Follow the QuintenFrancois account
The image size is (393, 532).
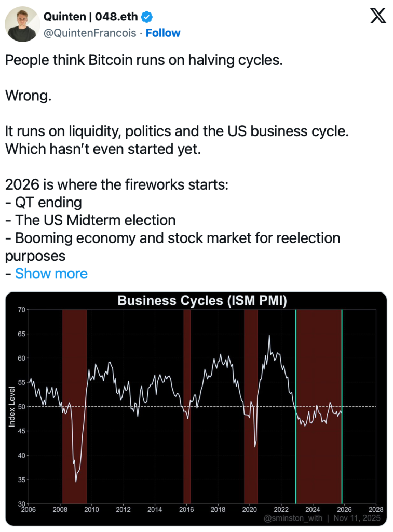(163, 33)
